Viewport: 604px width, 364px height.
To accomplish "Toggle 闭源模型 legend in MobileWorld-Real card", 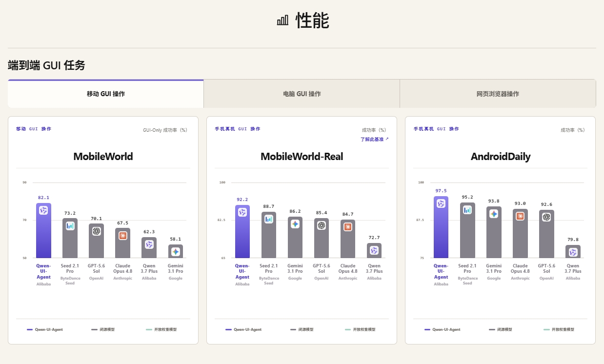I will point(302,329).
